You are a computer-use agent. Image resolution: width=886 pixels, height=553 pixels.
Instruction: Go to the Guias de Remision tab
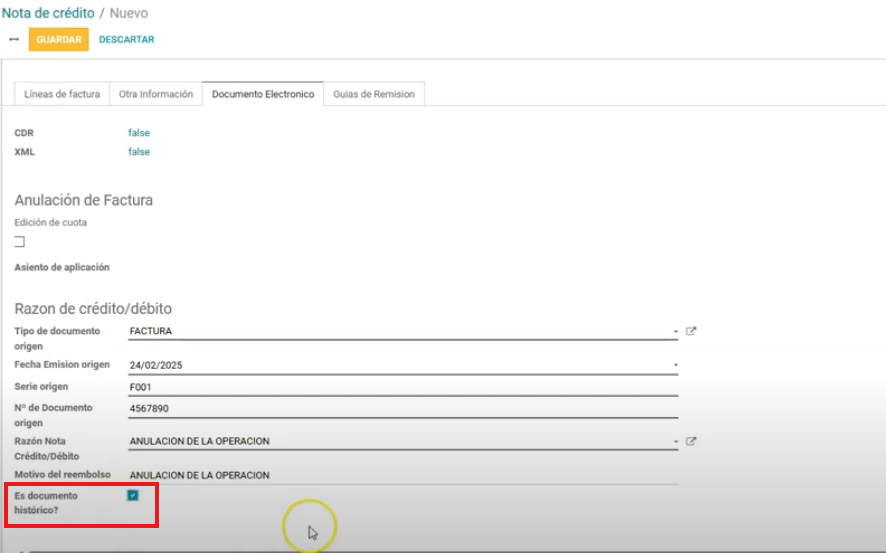(374, 94)
